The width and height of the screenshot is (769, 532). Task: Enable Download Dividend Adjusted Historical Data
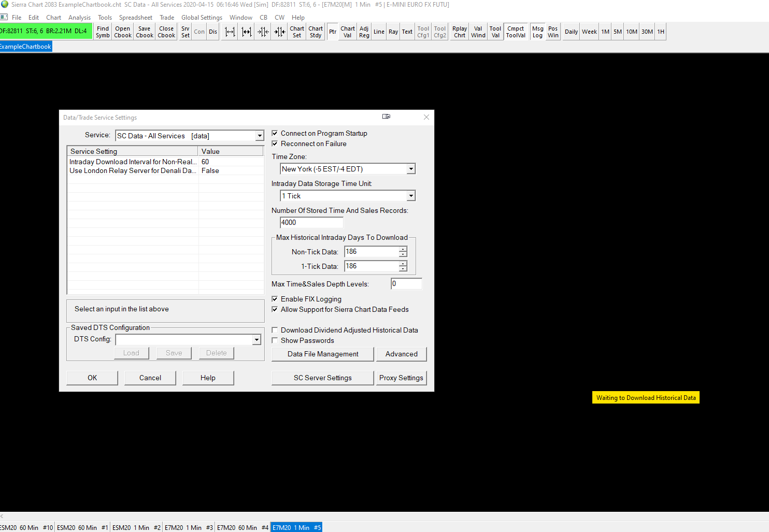coord(275,330)
